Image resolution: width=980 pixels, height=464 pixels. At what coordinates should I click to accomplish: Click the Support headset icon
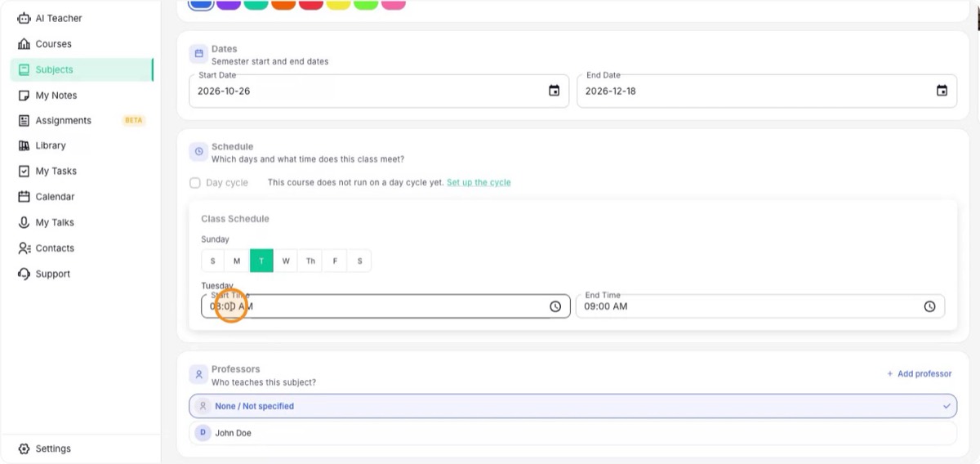point(24,274)
